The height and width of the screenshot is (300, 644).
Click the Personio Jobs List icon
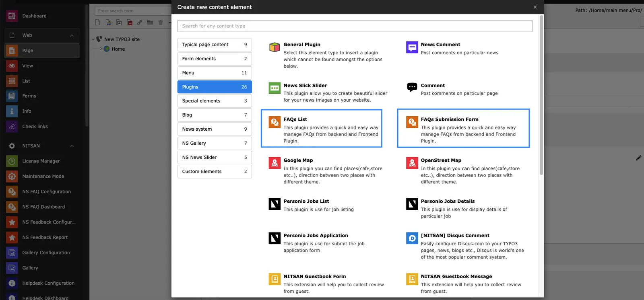(275, 204)
